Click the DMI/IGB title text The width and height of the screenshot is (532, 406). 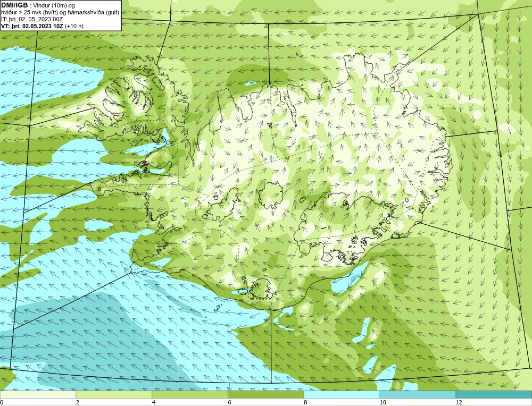pos(14,5)
